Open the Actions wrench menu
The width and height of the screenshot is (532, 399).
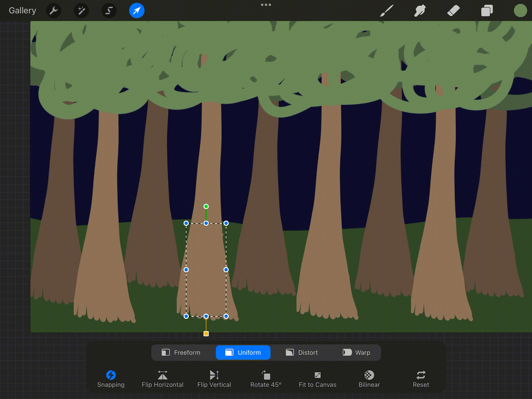[53, 11]
